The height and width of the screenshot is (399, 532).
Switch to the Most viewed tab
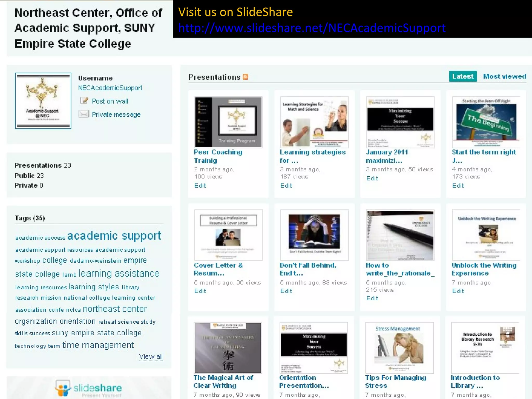coord(504,76)
